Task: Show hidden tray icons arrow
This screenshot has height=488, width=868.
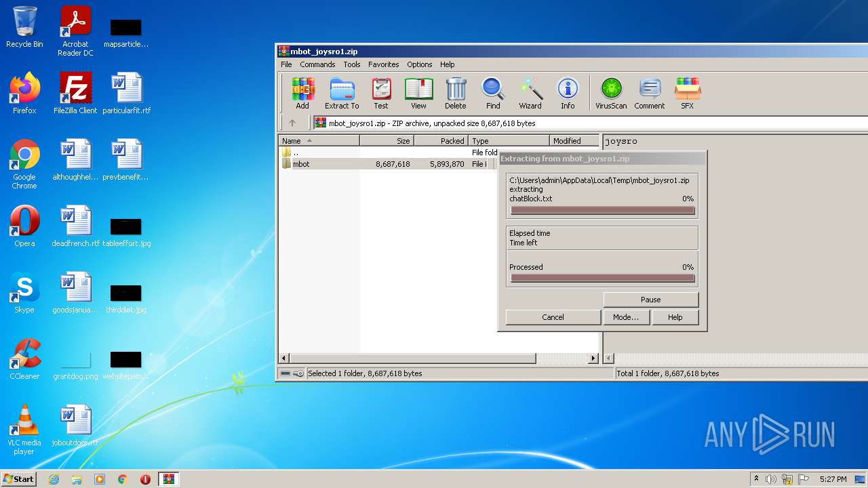Action: pos(756,479)
